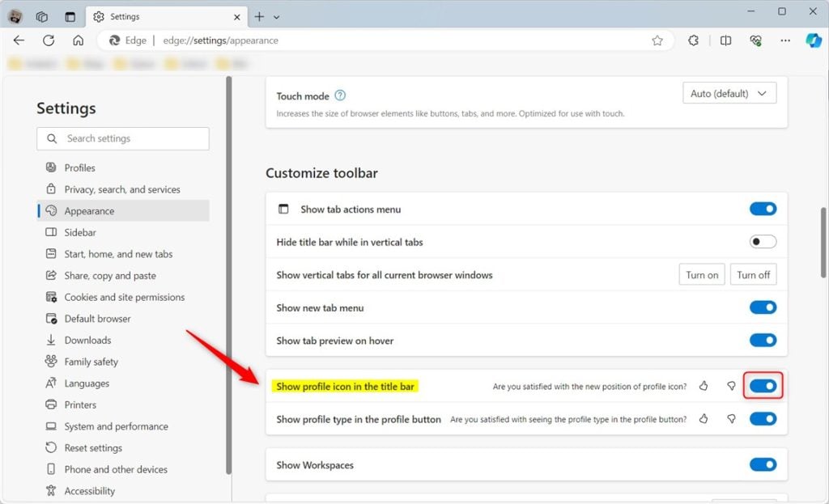Open Privacy, search, and services section
The image size is (829, 504).
click(x=124, y=189)
